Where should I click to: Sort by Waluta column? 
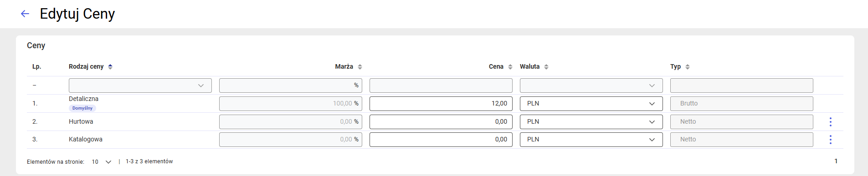[x=546, y=67]
